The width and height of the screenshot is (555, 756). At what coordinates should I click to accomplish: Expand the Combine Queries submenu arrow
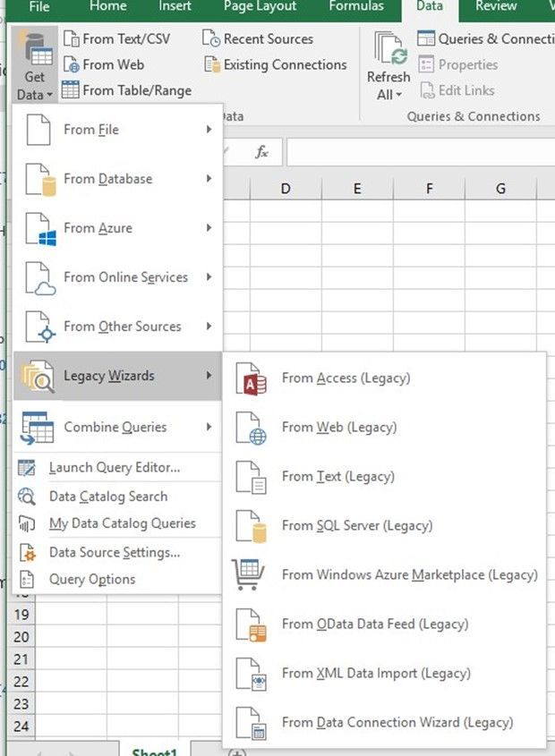[209, 427]
